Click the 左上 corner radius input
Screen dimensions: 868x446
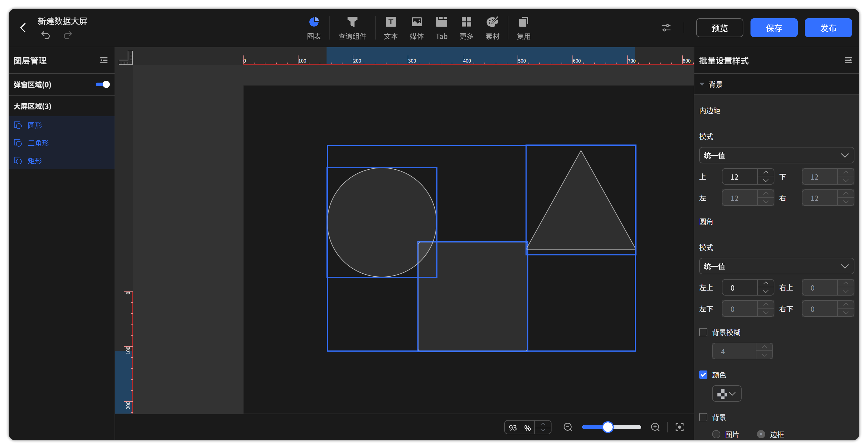[740, 288]
